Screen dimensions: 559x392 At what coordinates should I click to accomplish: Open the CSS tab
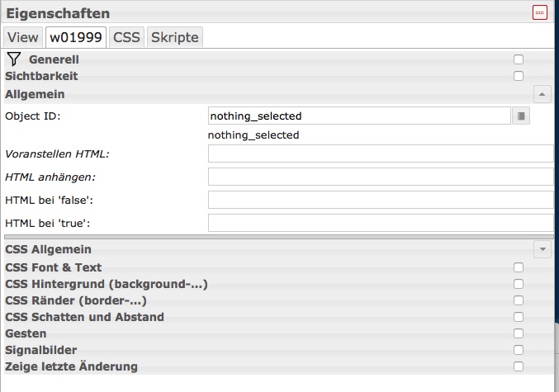click(x=126, y=37)
